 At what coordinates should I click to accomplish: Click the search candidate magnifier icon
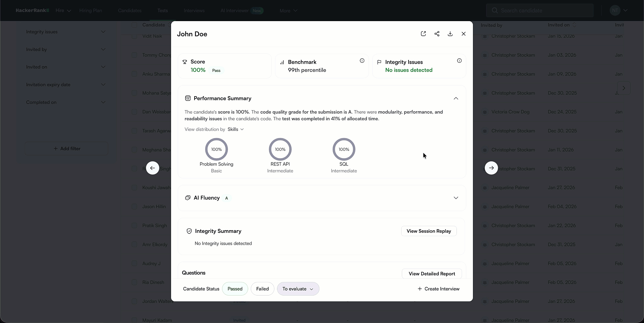495,10
